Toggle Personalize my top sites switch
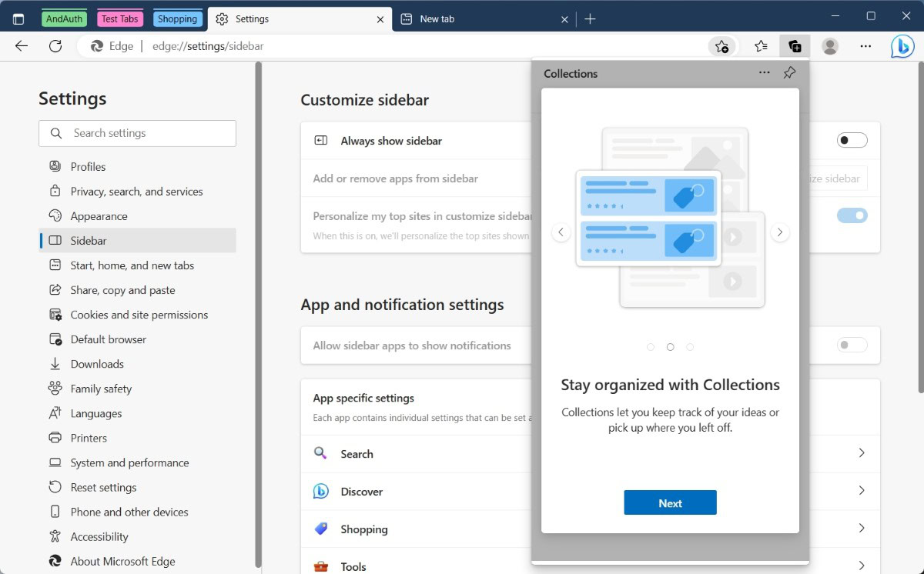 click(x=852, y=215)
